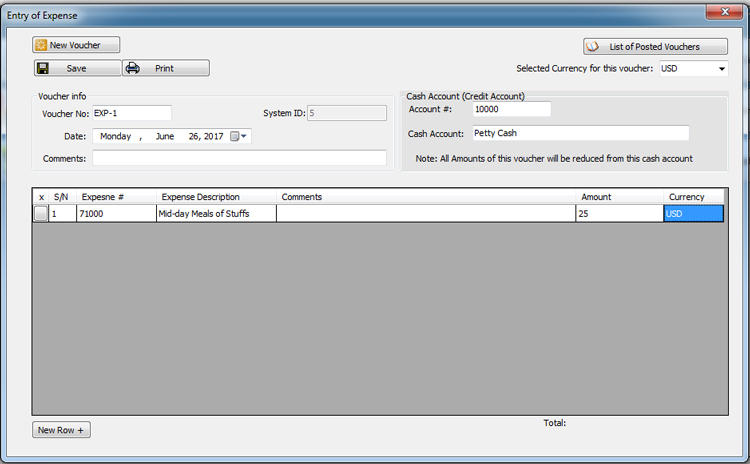Image resolution: width=750 pixels, height=464 pixels.
Task: Click the Amount cell showing 25
Action: [x=619, y=214]
